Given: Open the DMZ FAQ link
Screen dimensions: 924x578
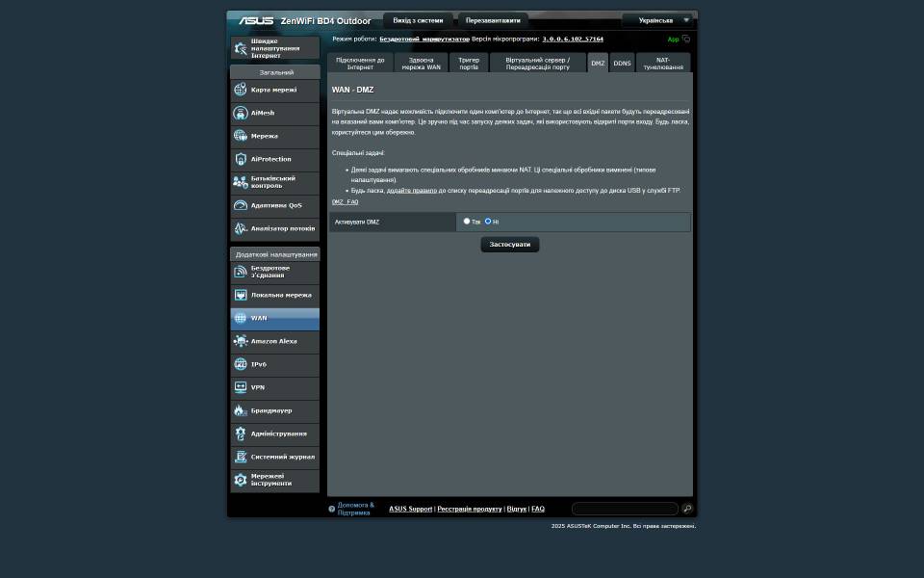Looking at the screenshot, I should (x=345, y=202).
